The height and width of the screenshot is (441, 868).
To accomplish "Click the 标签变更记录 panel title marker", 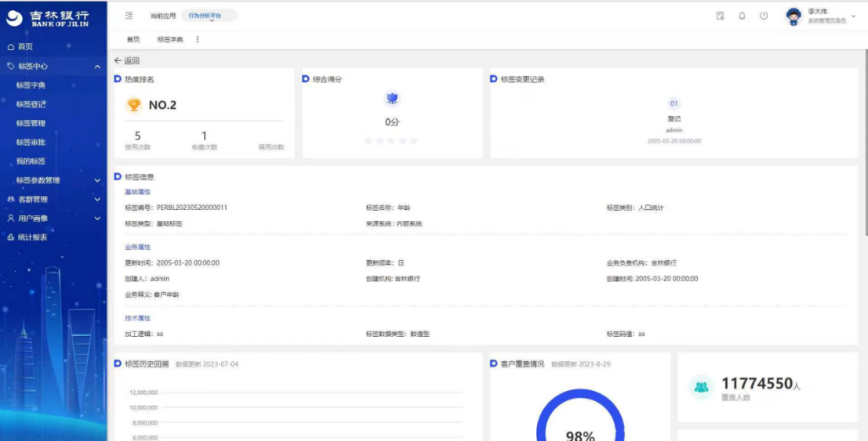I will click(494, 79).
